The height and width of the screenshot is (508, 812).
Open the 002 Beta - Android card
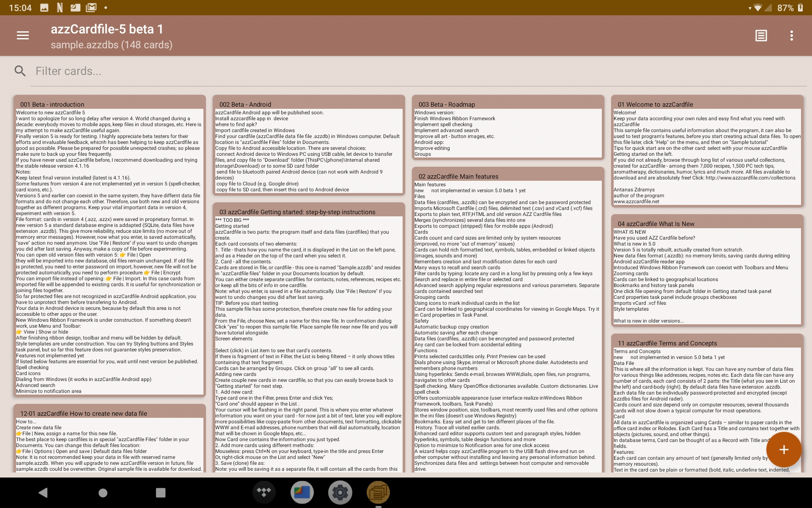click(x=309, y=145)
